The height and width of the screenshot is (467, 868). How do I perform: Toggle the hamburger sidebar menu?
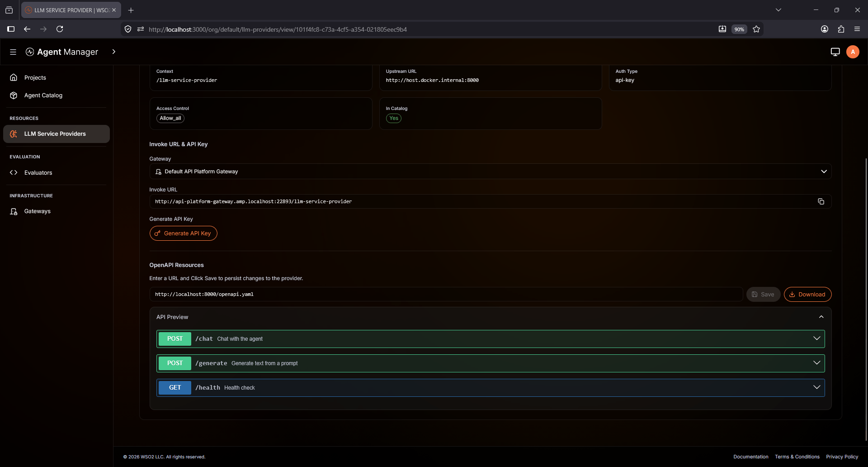(x=13, y=52)
